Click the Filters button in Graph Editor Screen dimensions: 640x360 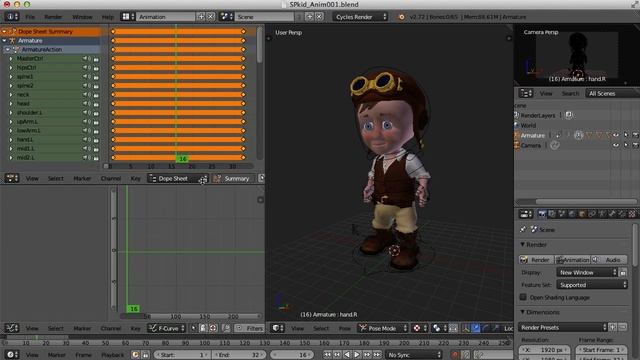click(249, 328)
